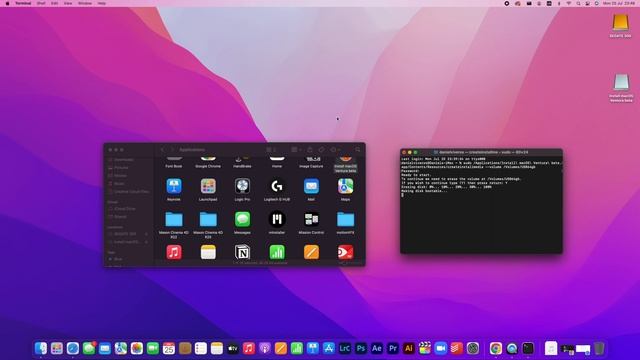Open Apple TV from the Dock
The image size is (640, 360).
click(x=233, y=348)
